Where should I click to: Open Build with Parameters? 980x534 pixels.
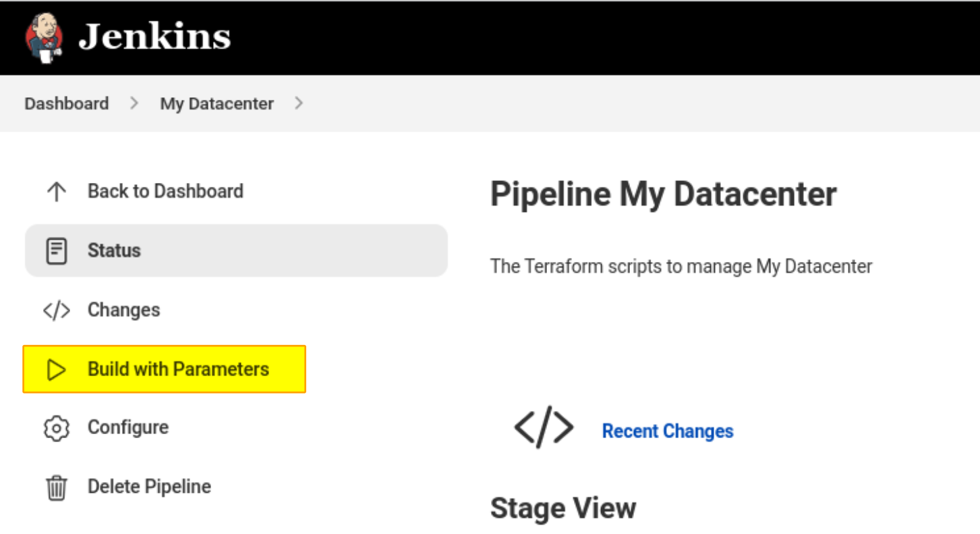click(178, 369)
